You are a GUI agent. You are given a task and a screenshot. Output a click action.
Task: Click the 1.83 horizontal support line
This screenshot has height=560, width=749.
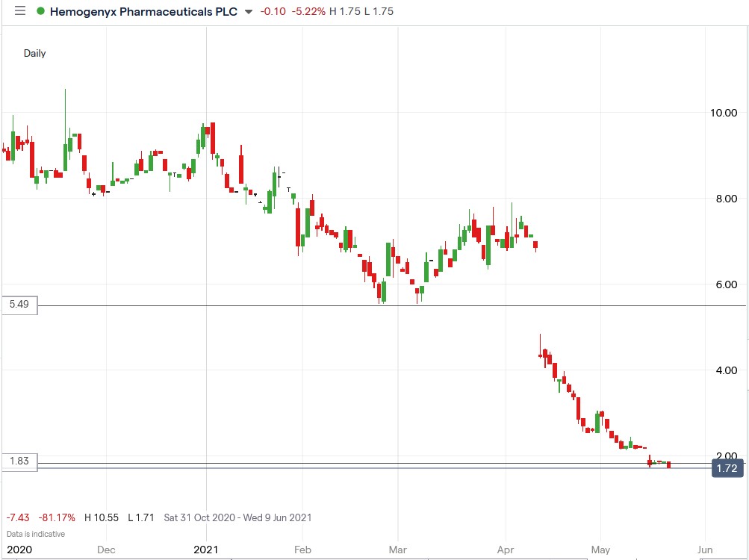click(373, 464)
